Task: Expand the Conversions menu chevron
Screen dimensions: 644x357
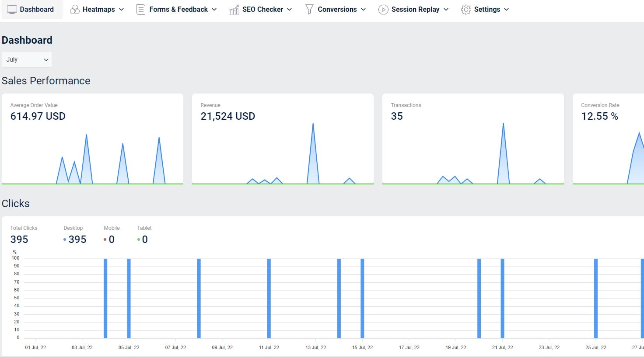Action: (363, 10)
